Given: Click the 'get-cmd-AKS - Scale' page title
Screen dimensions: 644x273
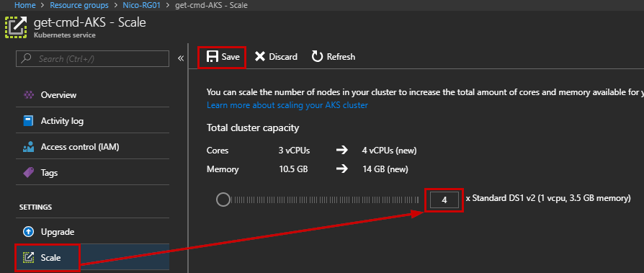Looking at the screenshot, I should coord(89,22).
